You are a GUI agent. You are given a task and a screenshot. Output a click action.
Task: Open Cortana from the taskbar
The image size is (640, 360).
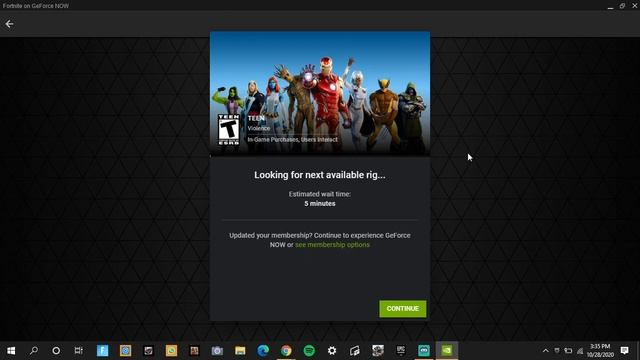tap(56, 350)
